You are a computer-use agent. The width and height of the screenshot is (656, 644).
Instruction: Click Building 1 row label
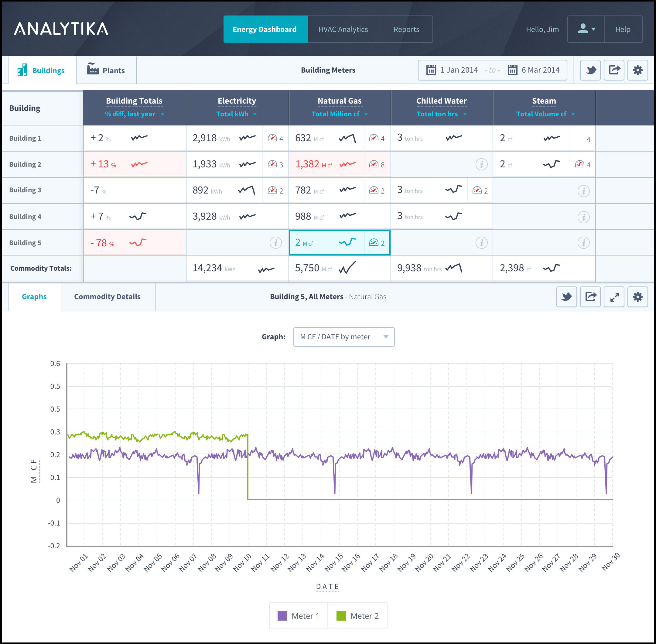coord(26,138)
